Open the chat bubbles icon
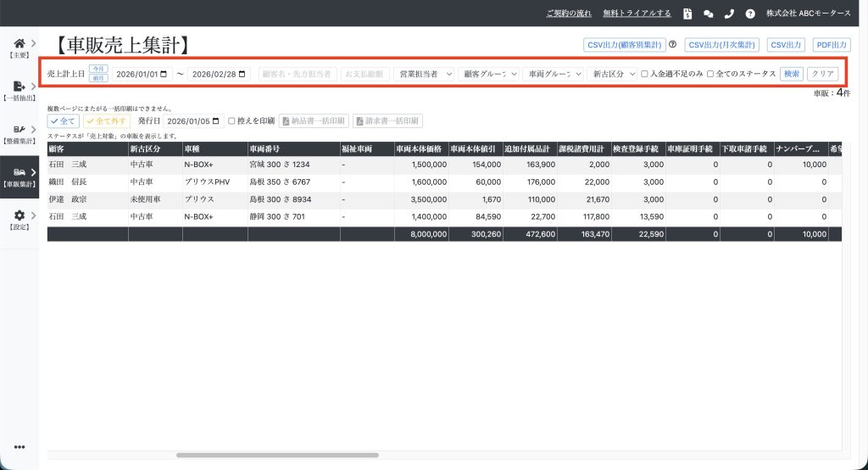The image size is (868, 470). pyautogui.click(x=709, y=14)
